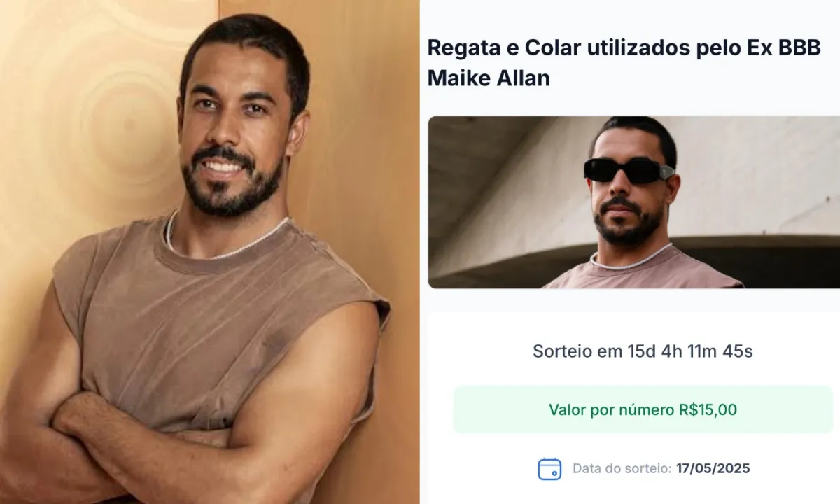The height and width of the screenshot is (504, 840).
Task: Click the 4h hours value in countdown
Action: [x=671, y=351]
